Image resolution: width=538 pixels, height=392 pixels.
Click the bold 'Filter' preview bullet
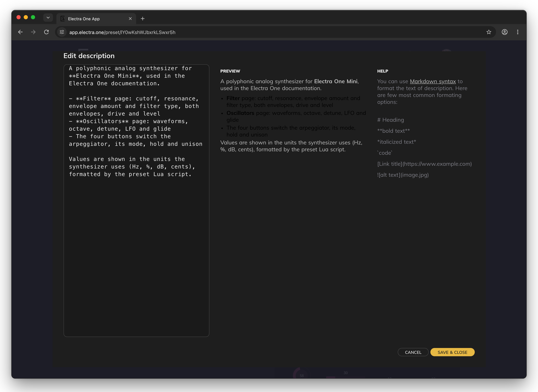(233, 98)
